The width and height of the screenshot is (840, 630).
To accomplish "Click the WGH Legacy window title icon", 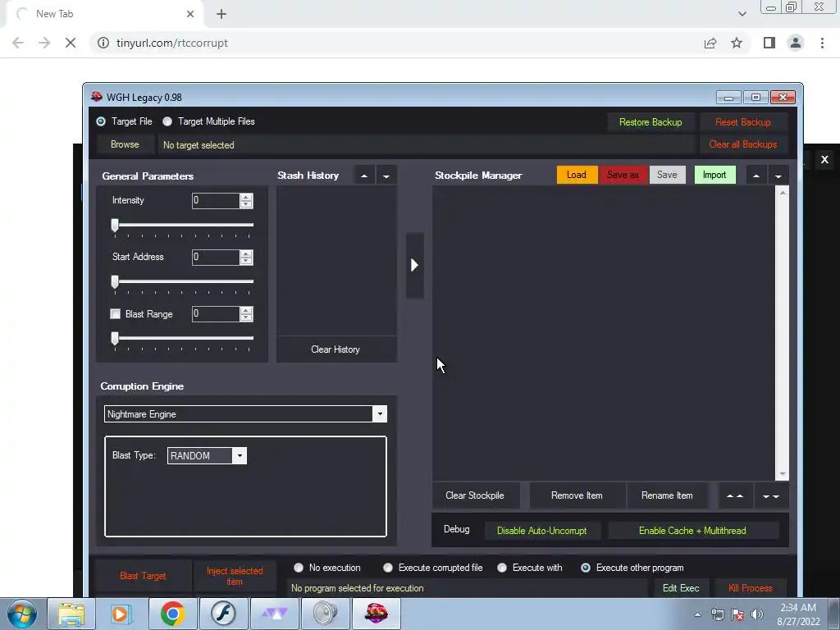I will coord(97,97).
